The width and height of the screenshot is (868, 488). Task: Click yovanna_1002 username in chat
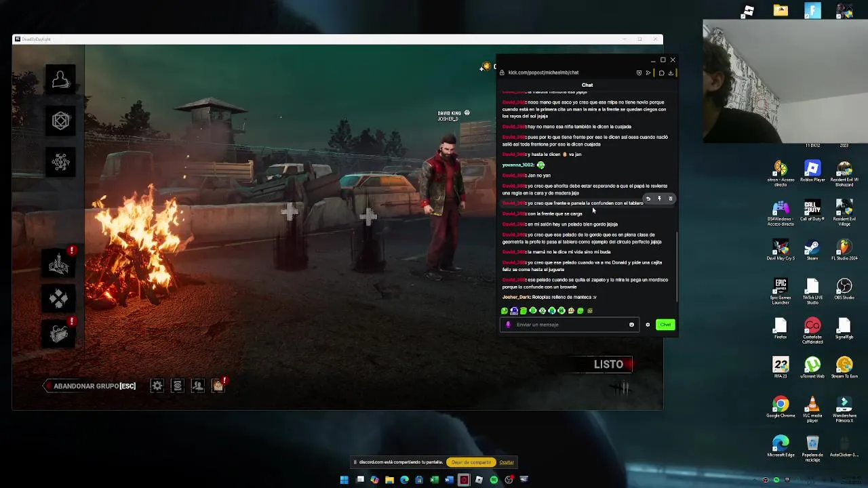pos(518,165)
